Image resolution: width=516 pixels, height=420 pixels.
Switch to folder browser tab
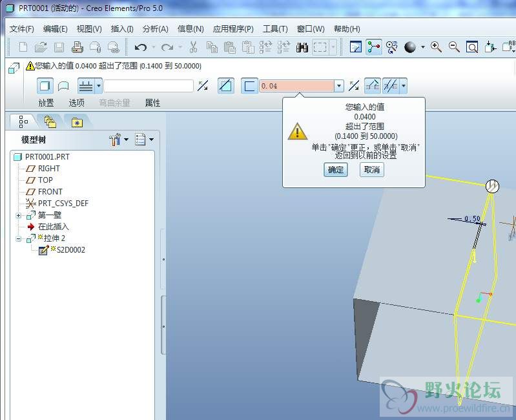pyautogui.click(x=50, y=121)
